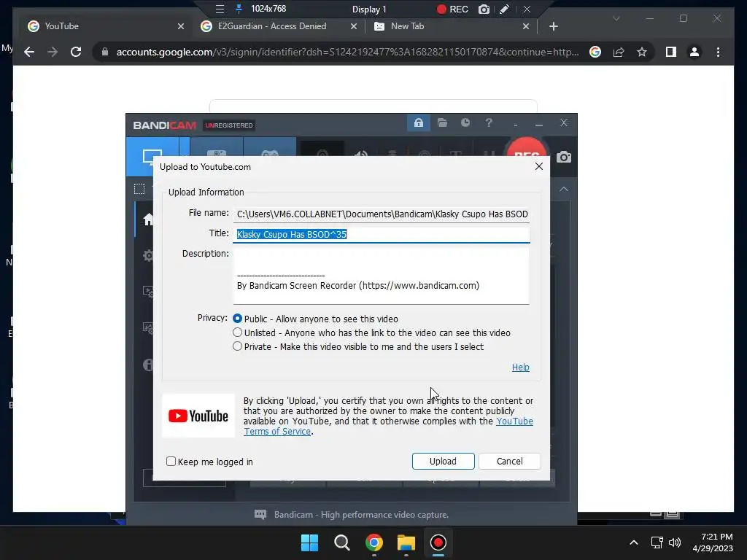The width and height of the screenshot is (747, 560).
Task: Open the Help link in upload dialog
Action: pos(520,367)
